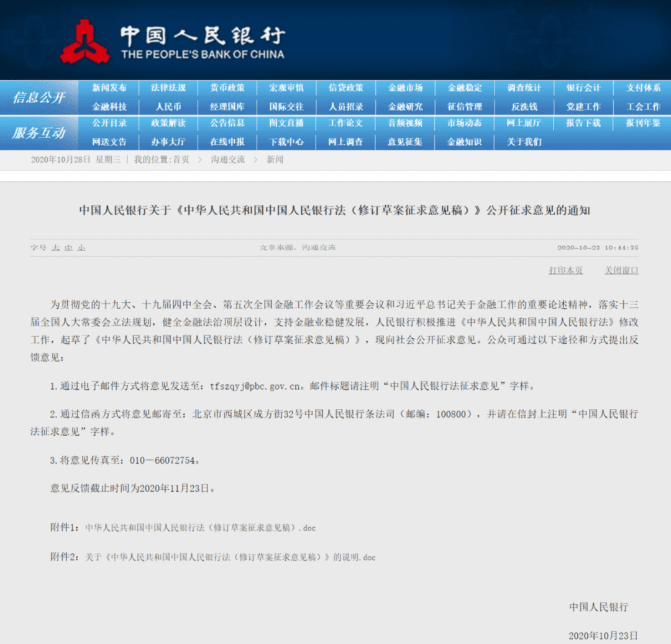Image resolution: width=671 pixels, height=644 pixels.
Task: Open 金融知识 navigation link
Action: click(465, 142)
